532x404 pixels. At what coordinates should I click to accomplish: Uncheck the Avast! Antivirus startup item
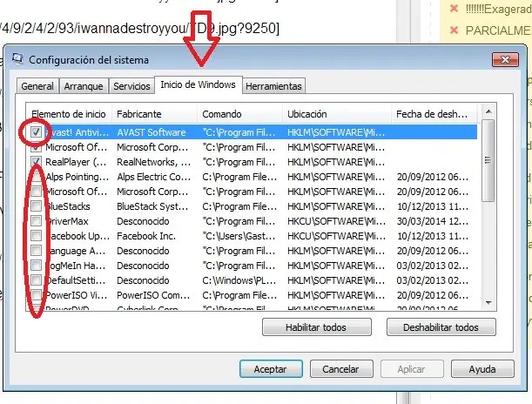(x=36, y=131)
